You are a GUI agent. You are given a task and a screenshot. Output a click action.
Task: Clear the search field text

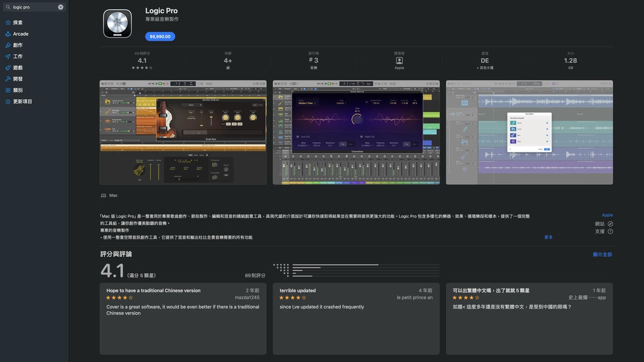click(61, 7)
